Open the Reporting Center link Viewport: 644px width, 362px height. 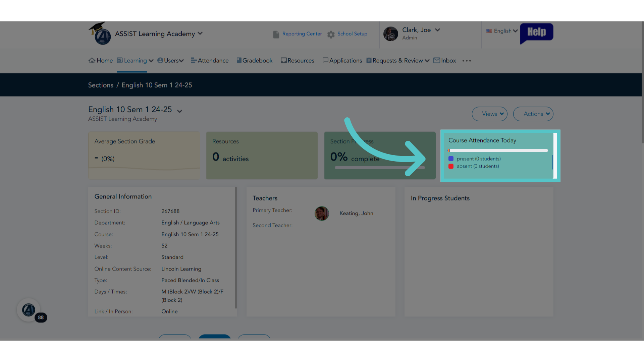(x=302, y=34)
